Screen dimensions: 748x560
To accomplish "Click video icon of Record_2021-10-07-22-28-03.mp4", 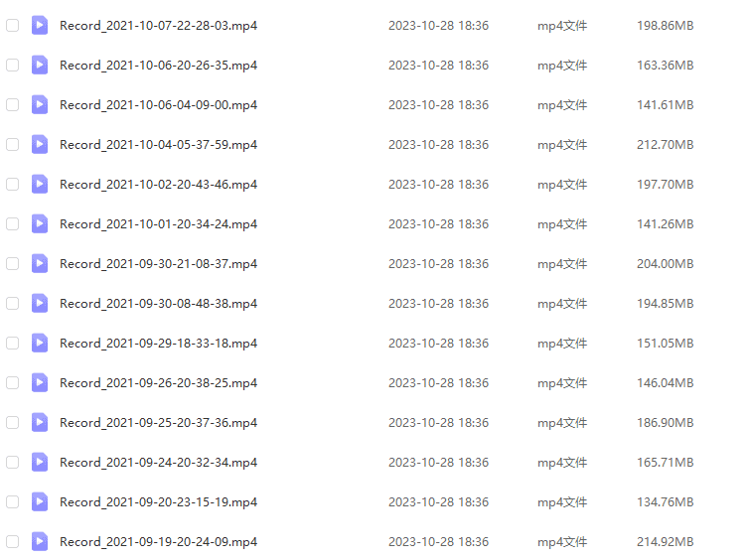I will click(40, 25).
